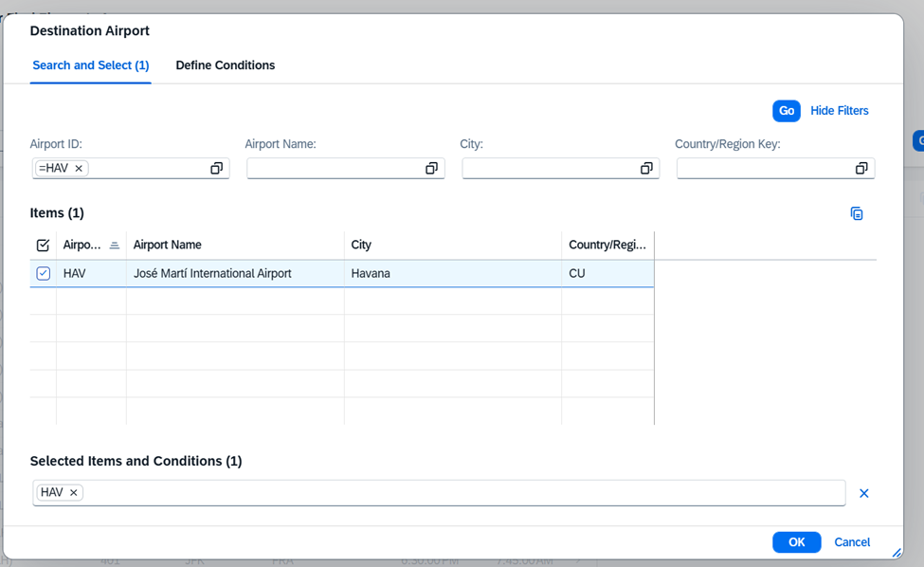Open value help for Country/Region Key field
The height and width of the screenshot is (567, 924).
click(861, 169)
